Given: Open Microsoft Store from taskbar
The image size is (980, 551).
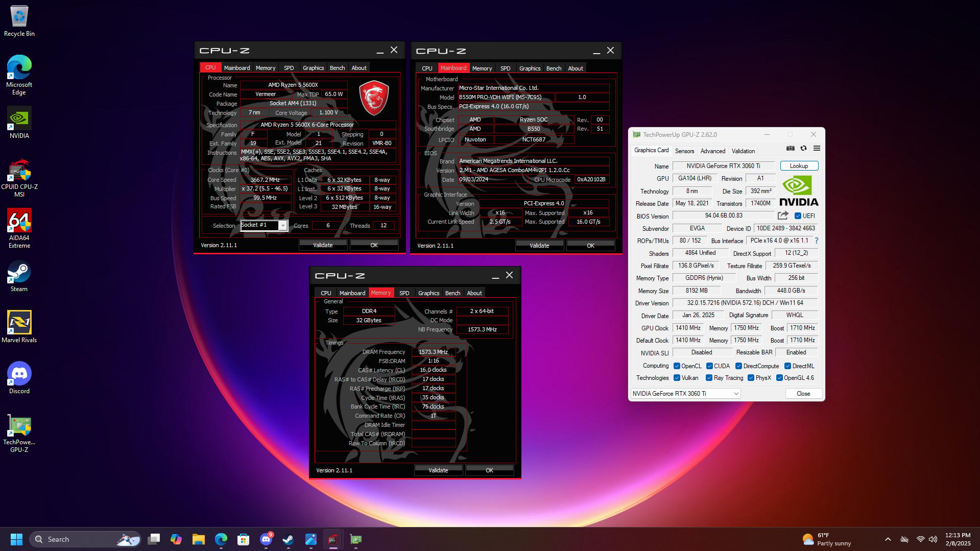Looking at the screenshot, I should tap(244, 539).
